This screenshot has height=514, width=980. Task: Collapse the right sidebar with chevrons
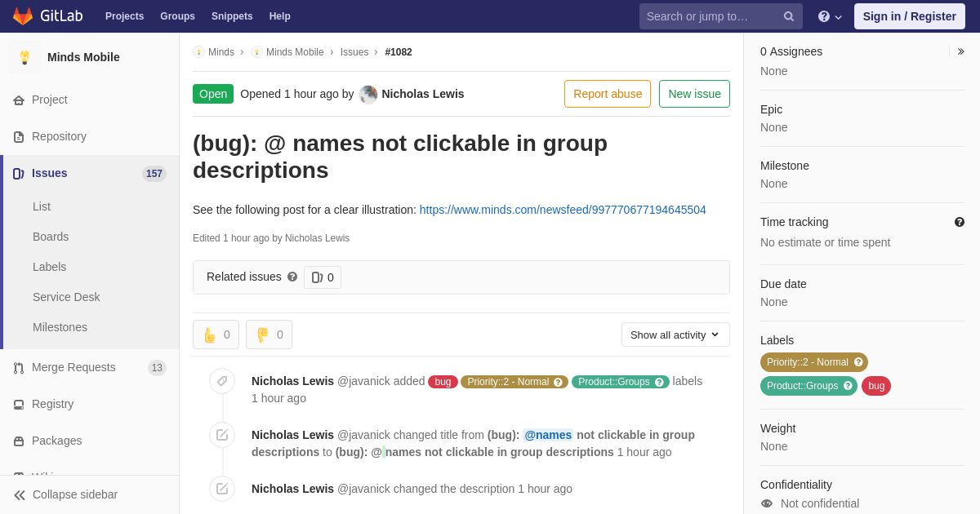click(961, 51)
